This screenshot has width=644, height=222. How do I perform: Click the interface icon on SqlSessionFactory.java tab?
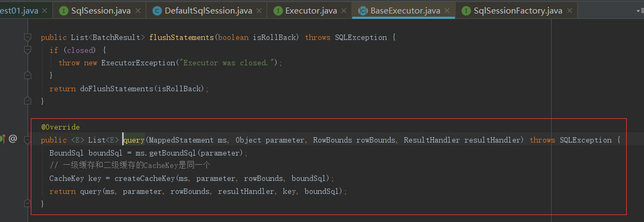click(466, 11)
